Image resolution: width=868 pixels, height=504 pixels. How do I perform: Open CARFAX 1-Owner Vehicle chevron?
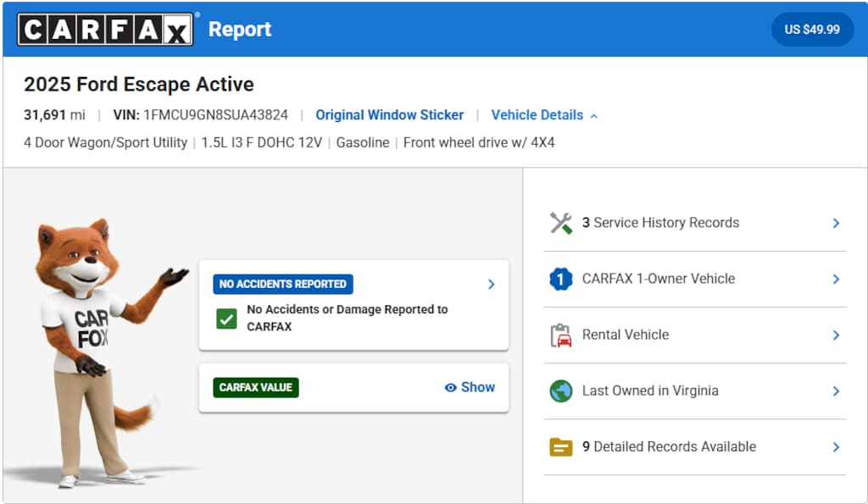[x=836, y=279]
